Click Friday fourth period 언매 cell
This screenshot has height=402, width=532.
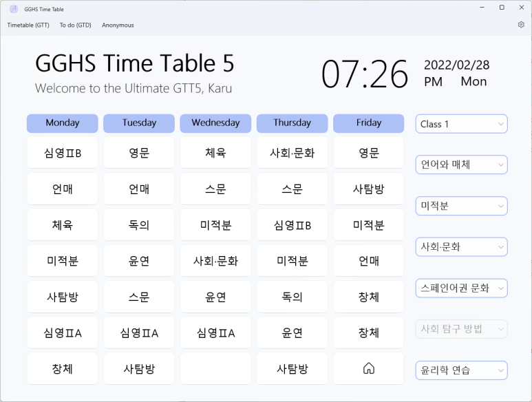click(x=369, y=260)
